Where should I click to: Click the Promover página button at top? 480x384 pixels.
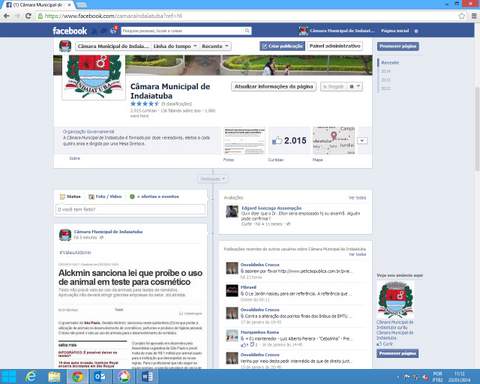pyautogui.click(x=398, y=46)
